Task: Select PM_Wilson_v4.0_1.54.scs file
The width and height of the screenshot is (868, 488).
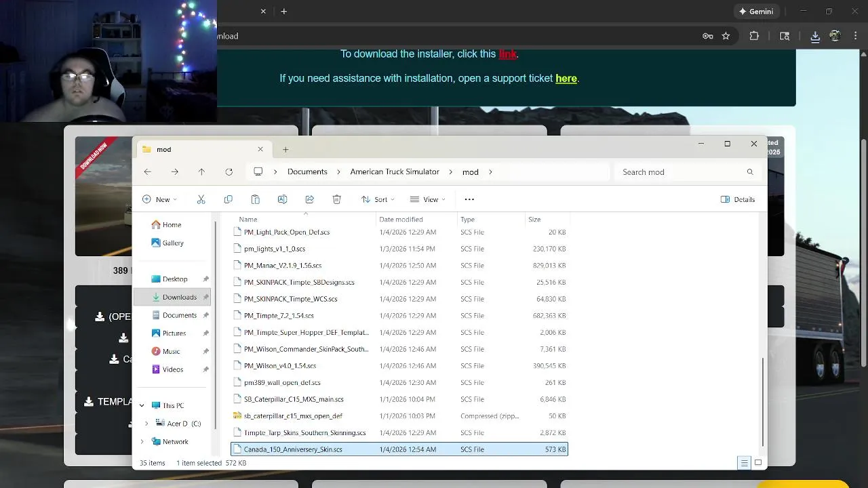Action: point(399,366)
